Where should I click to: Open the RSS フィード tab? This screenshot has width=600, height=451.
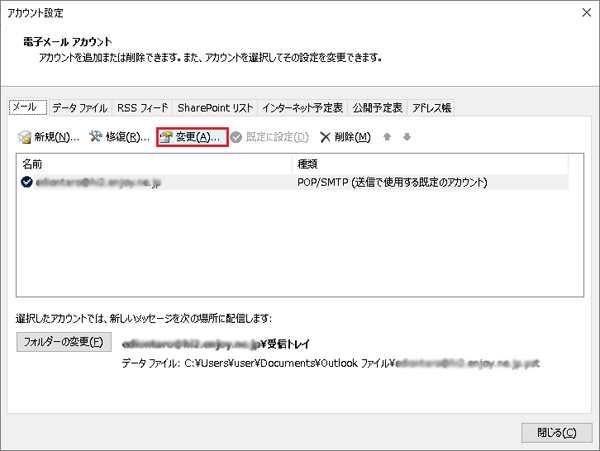[142, 108]
